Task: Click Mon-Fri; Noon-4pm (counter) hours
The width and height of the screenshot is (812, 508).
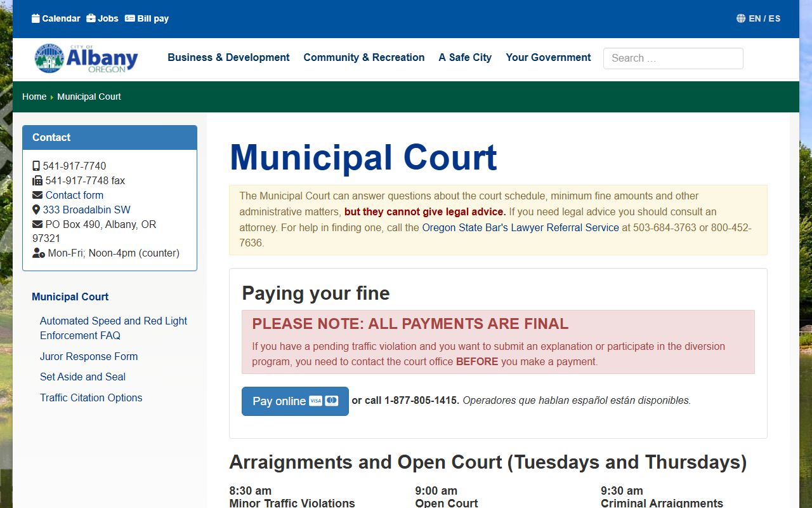Action: click(x=114, y=253)
